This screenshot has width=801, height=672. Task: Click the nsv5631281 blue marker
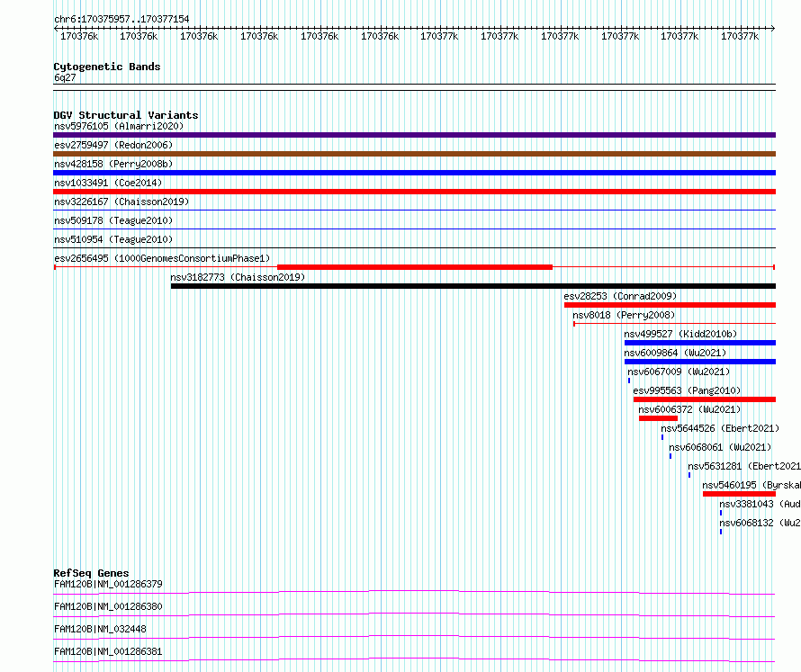(x=689, y=475)
